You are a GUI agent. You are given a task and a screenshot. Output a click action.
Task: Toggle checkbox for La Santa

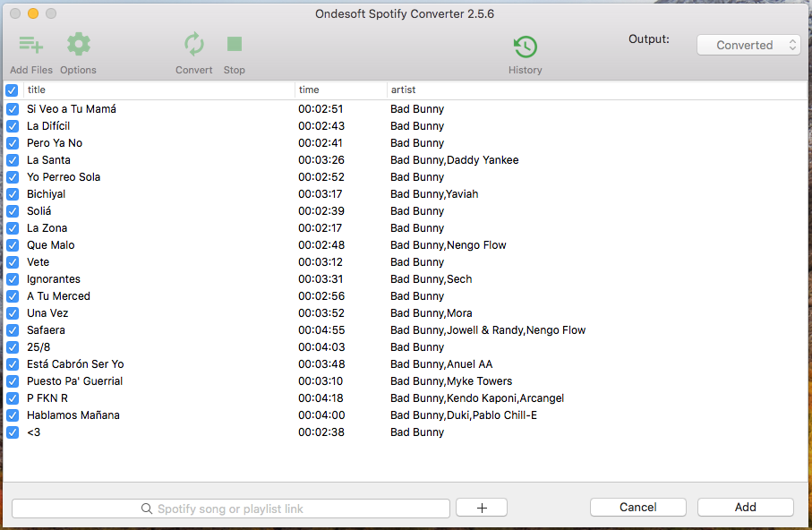[x=13, y=160]
